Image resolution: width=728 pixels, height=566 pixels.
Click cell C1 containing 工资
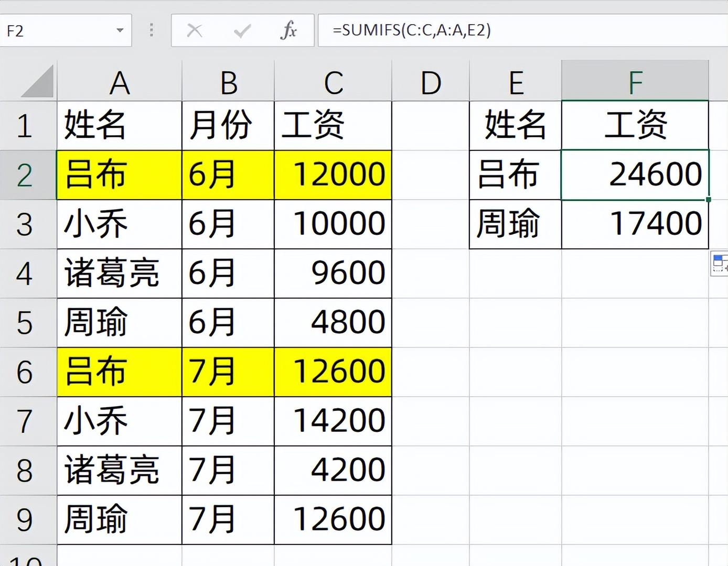(333, 126)
